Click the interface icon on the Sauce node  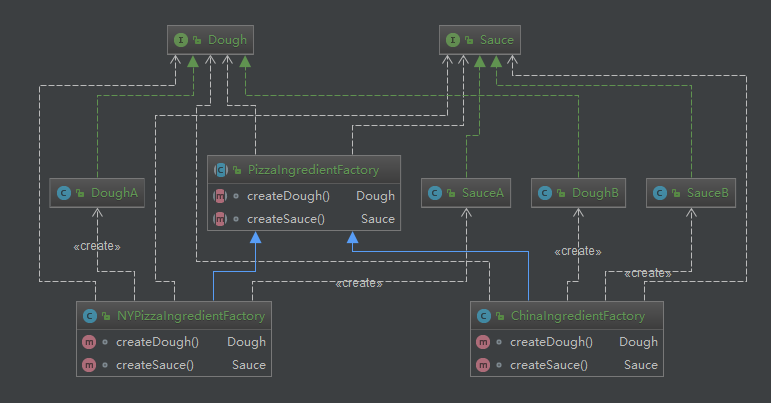453,40
